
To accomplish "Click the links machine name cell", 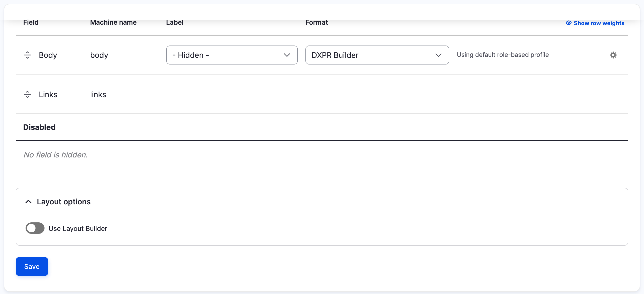I will click(x=98, y=94).
